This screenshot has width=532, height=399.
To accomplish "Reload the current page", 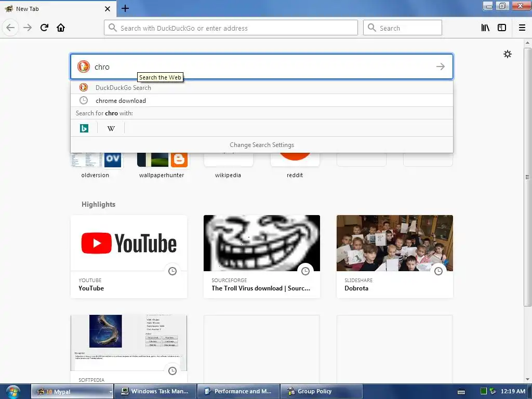I will [x=44, y=28].
